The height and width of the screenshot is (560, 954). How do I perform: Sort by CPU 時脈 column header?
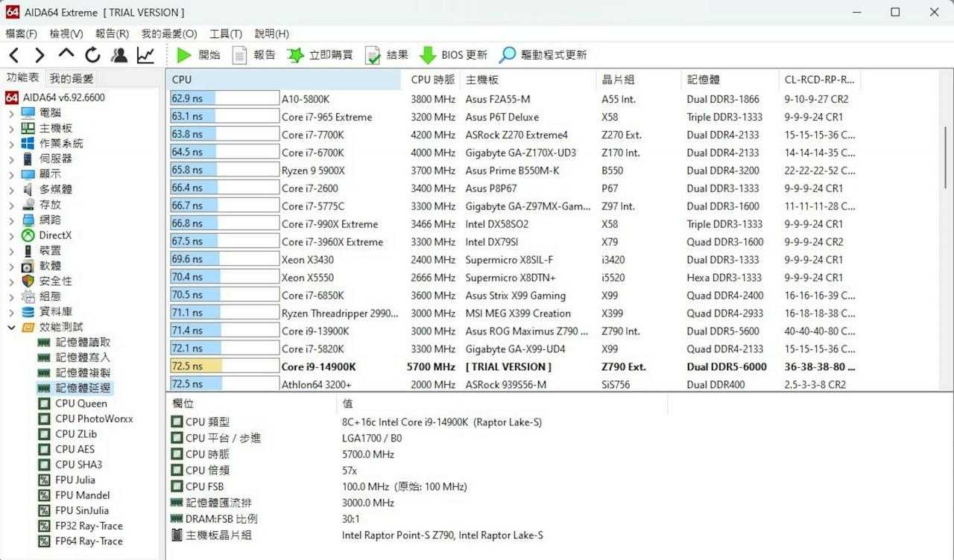432,80
